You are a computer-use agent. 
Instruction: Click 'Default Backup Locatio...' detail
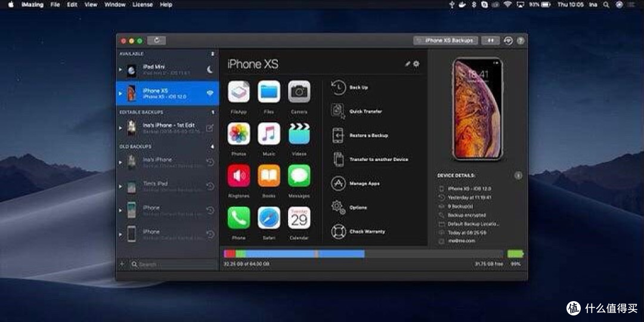[473, 224]
